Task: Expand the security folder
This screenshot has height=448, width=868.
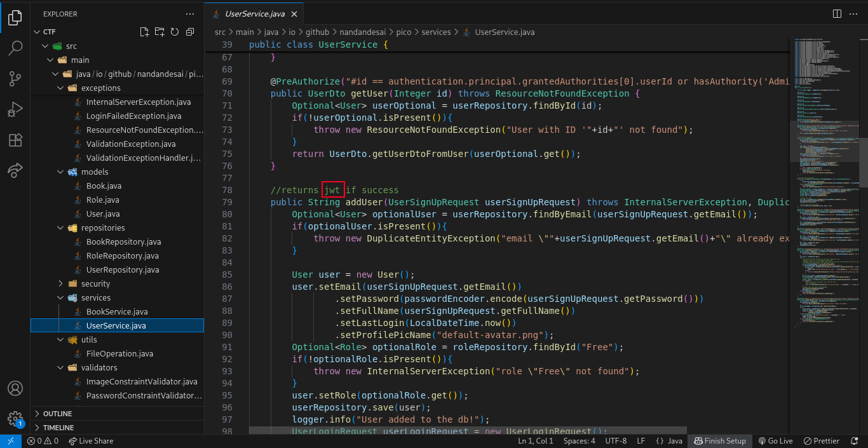Action: (x=95, y=284)
